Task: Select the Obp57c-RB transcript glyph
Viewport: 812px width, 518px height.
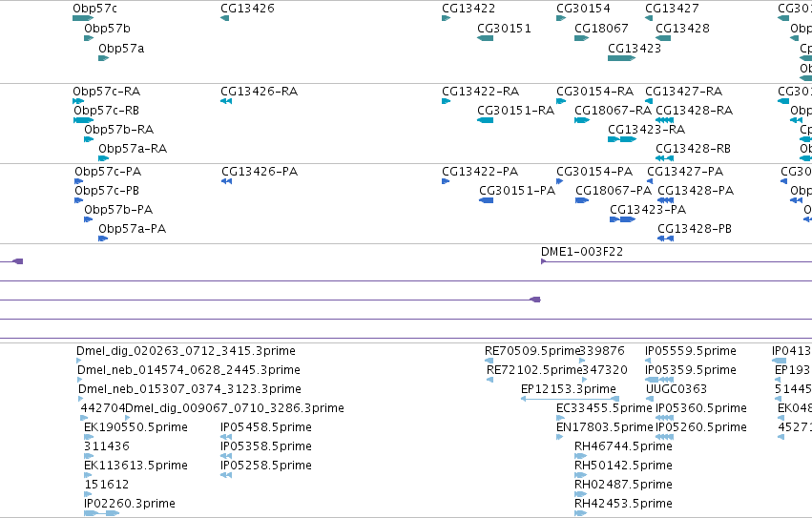Action: 83,121
